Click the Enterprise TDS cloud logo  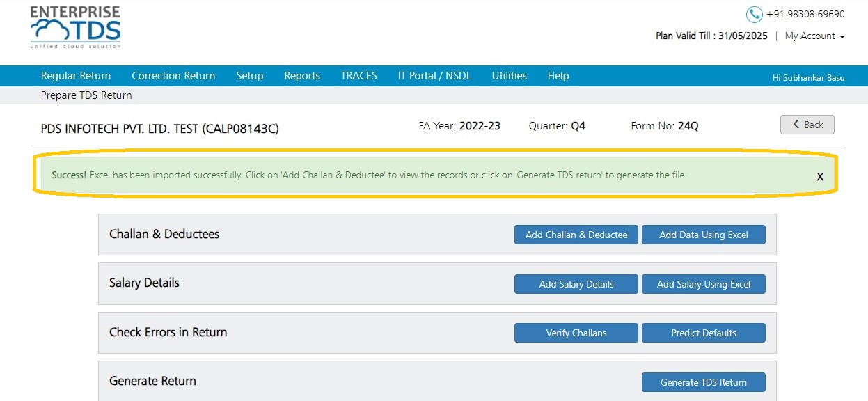75,28
